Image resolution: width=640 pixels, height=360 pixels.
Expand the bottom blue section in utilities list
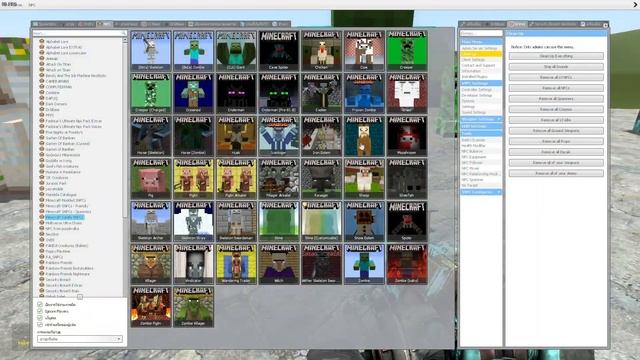point(481,192)
